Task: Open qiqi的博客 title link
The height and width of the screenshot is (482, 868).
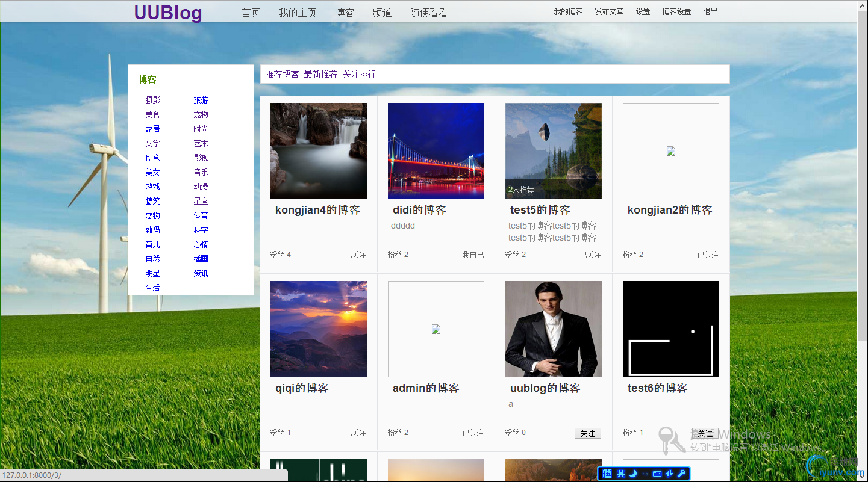Action: tap(302, 388)
